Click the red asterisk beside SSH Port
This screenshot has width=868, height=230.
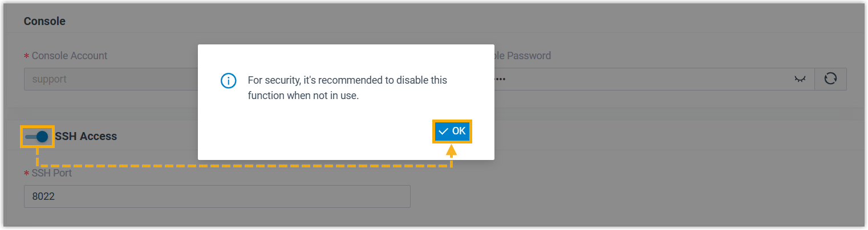click(x=26, y=173)
